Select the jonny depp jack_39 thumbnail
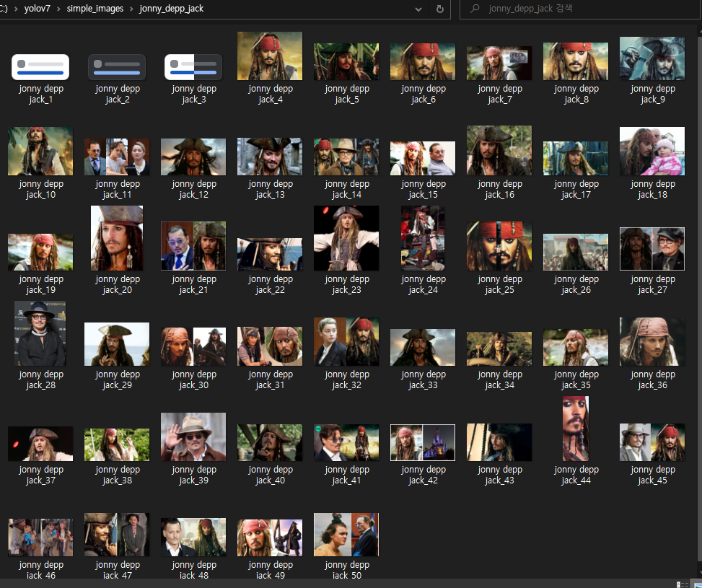The image size is (702, 588). pos(193,437)
